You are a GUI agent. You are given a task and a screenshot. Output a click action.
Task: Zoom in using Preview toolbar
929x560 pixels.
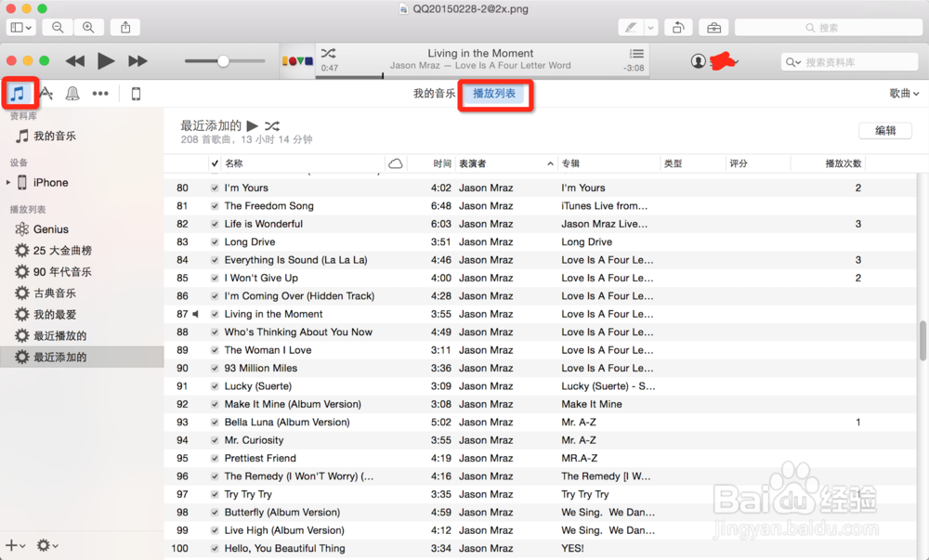(x=88, y=27)
